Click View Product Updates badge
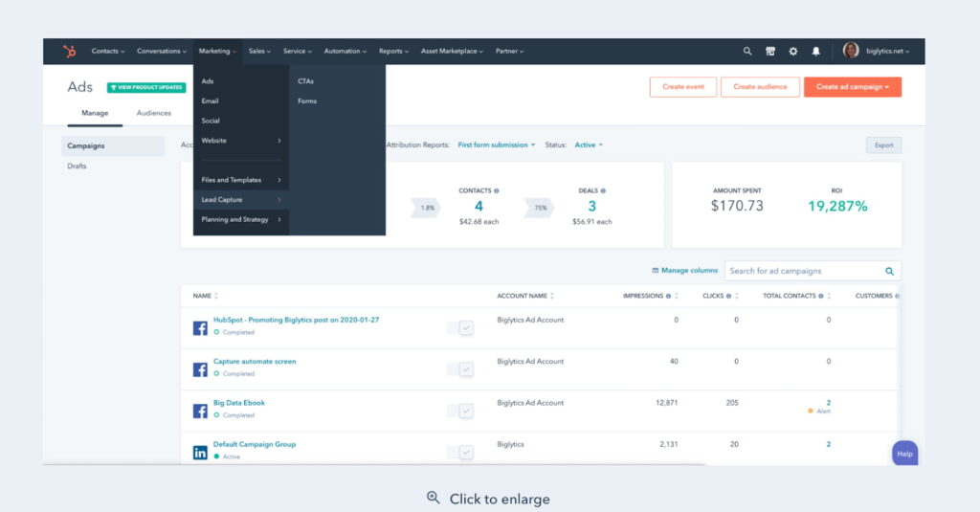The height and width of the screenshot is (512, 980). point(146,87)
